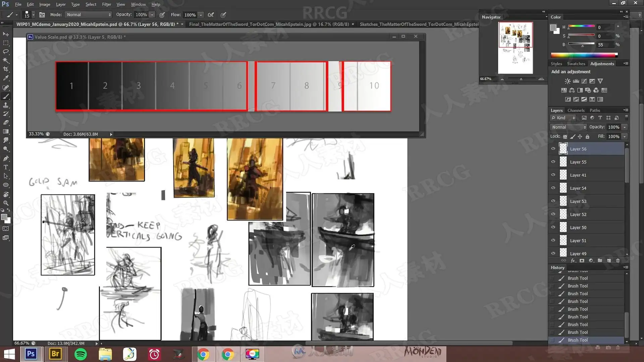Select the Clone Stamp tool
644x362 pixels.
click(6, 105)
